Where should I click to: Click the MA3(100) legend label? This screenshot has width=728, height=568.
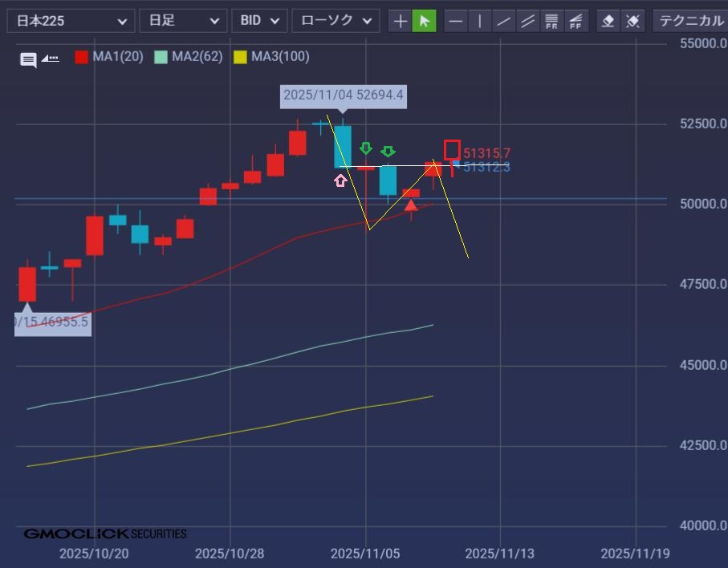[280, 57]
